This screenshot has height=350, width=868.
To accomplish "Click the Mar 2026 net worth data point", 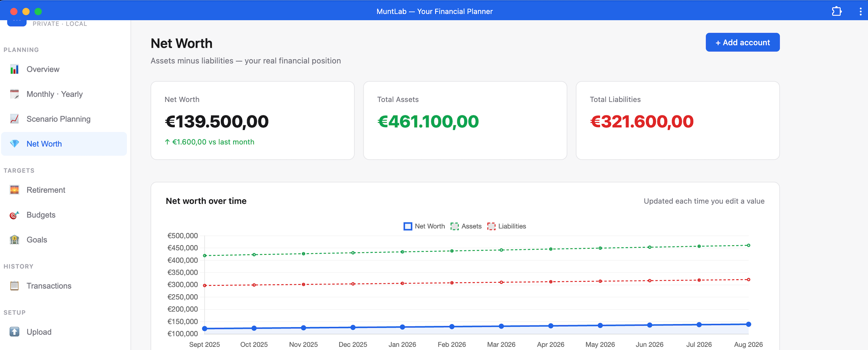I will point(501,326).
